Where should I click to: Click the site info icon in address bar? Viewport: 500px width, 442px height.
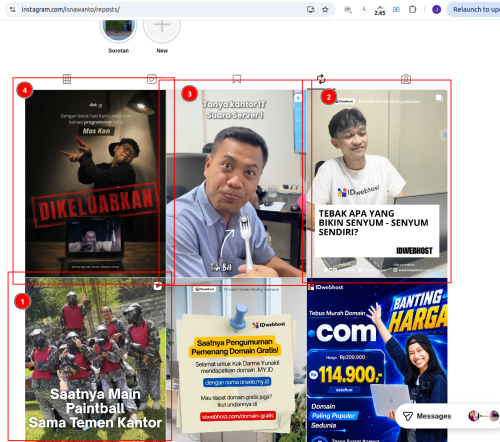13,9
